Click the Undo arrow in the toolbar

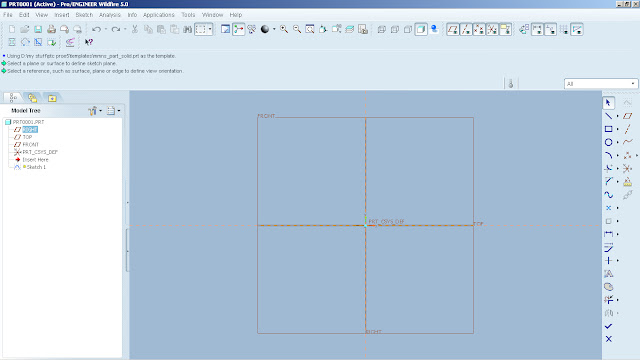(96, 29)
